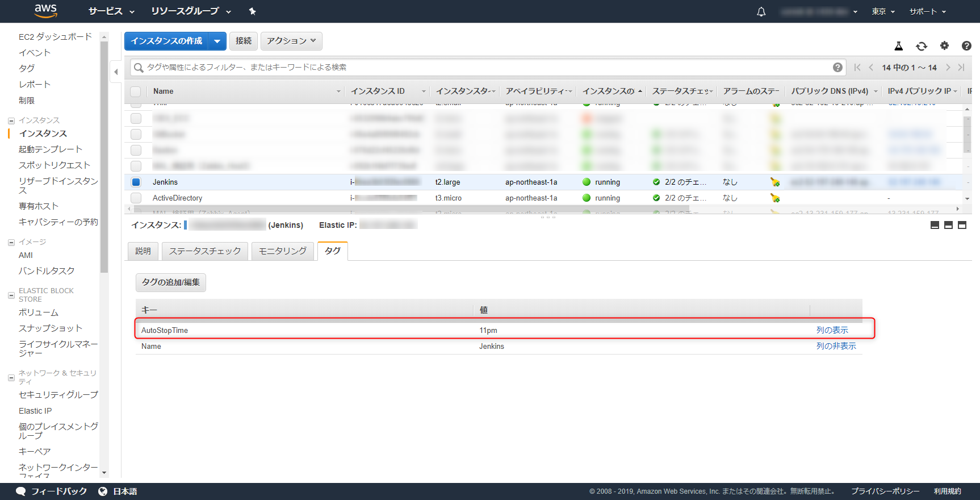Open the AWS home logo
Screen dimensions: 980x500
pos(45,11)
